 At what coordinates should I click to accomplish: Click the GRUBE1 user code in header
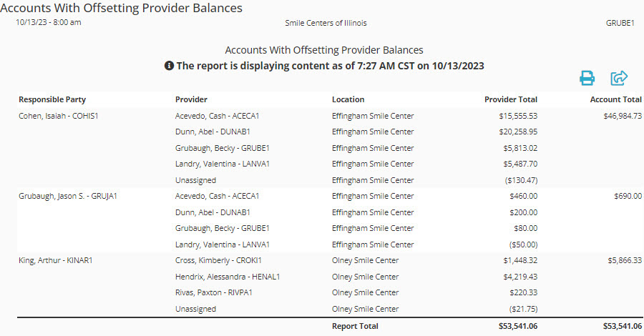(620, 23)
